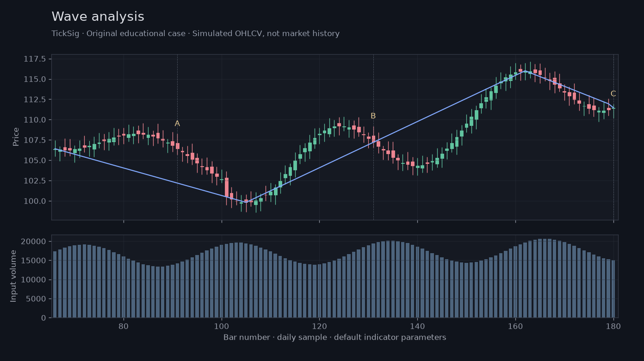Screen dimensions: 644x361
Task: Click the wave label C marker
Action: 613,94
